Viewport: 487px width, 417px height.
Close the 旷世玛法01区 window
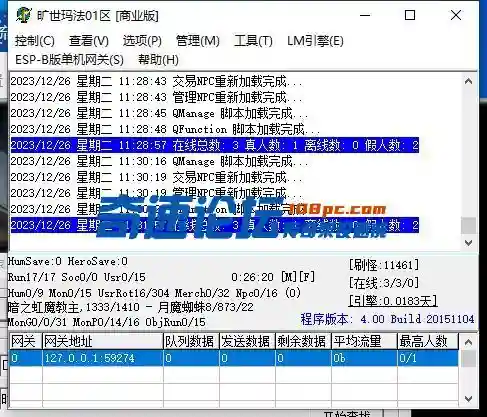(456, 15)
